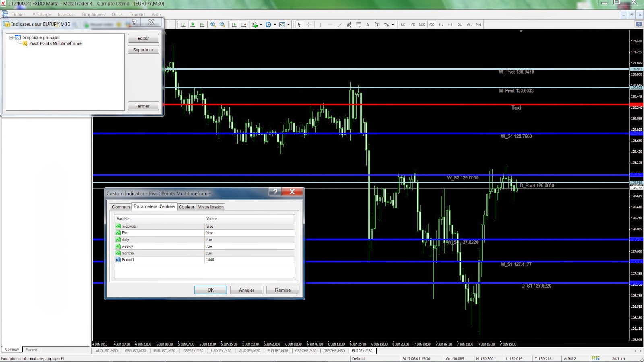Open dropdown next to arrows icon
This screenshot has height=362, width=644.
(x=393, y=25)
